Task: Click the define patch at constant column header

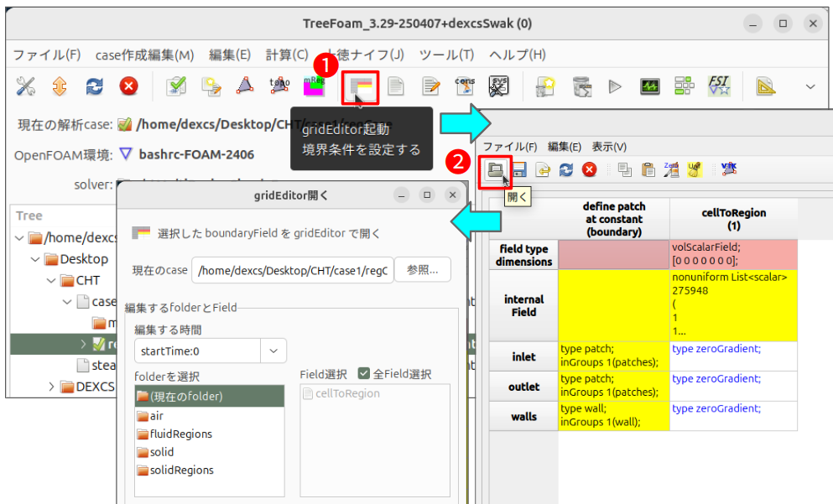Action: [613, 219]
